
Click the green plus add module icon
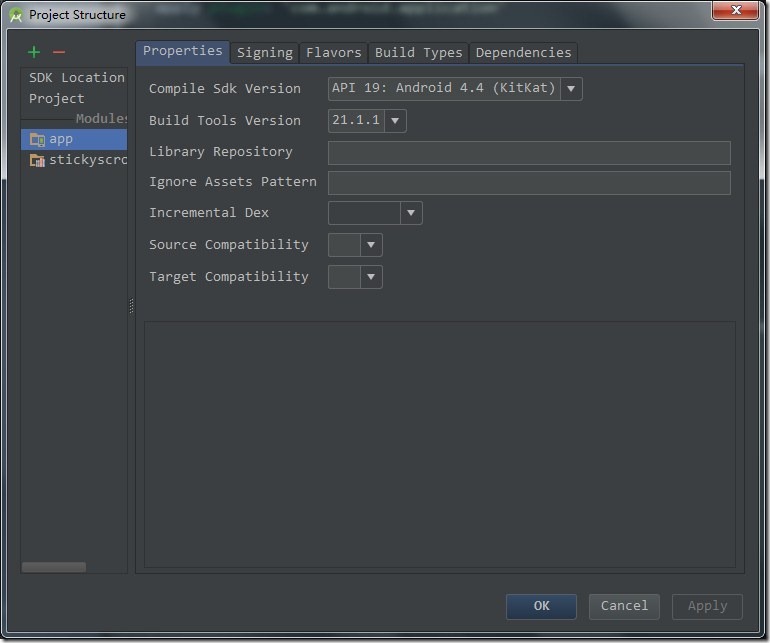34,52
